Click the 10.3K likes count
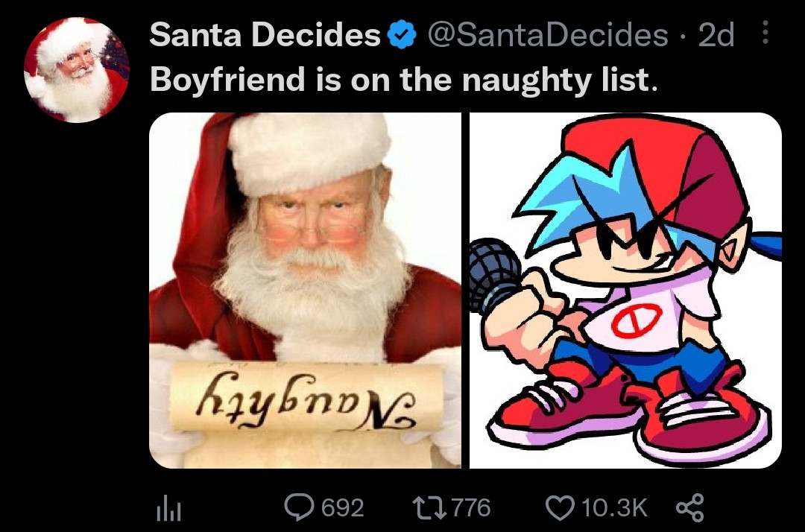 pos(613,508)
